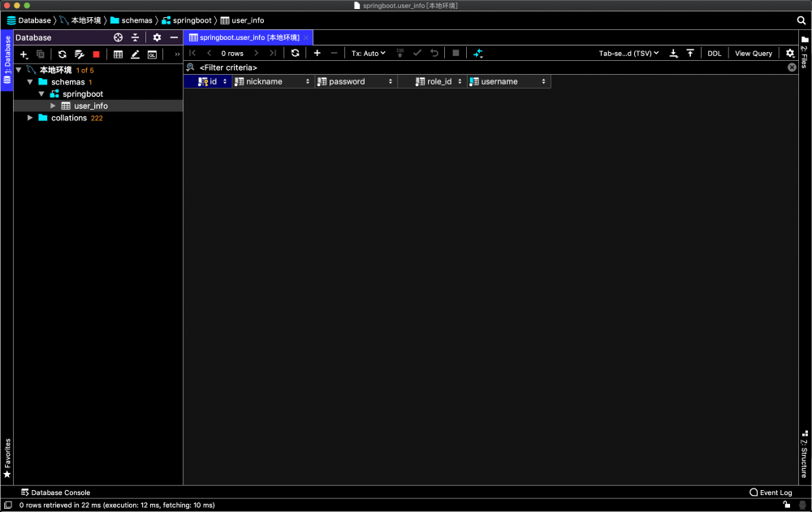Open the Favorites side tab
This screenshot has width=812, height=512.
(x=6, y=458)
